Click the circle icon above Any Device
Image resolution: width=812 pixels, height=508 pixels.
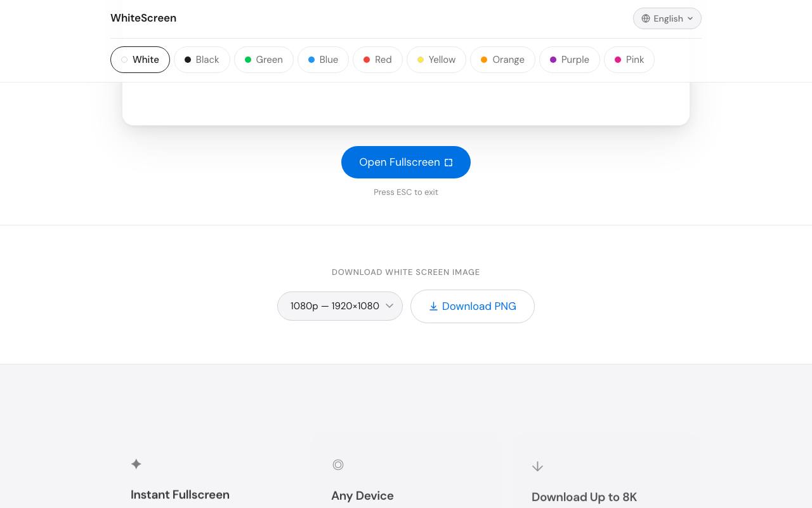click(x=338, y=465)
